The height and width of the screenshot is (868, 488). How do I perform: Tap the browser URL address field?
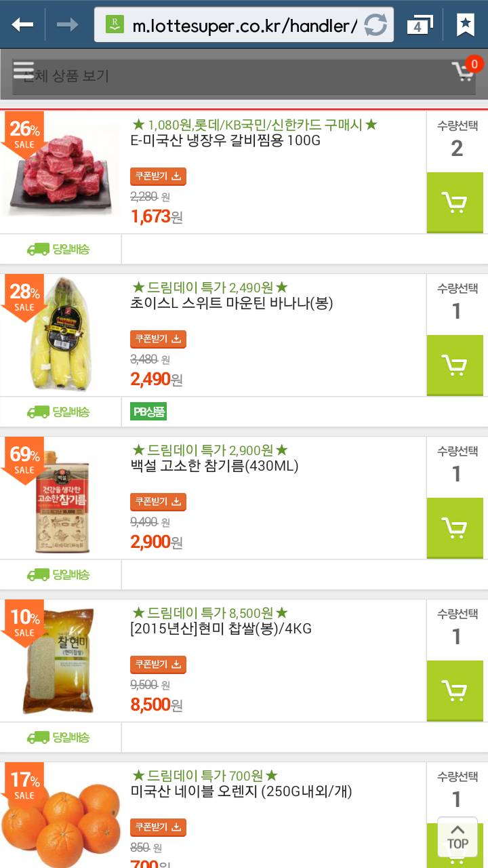(x=244, y=26)
